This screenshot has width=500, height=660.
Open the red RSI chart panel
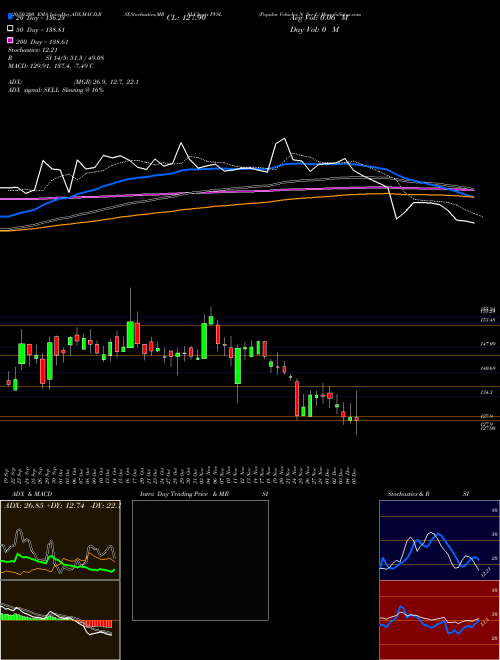(x=439, y=620)
